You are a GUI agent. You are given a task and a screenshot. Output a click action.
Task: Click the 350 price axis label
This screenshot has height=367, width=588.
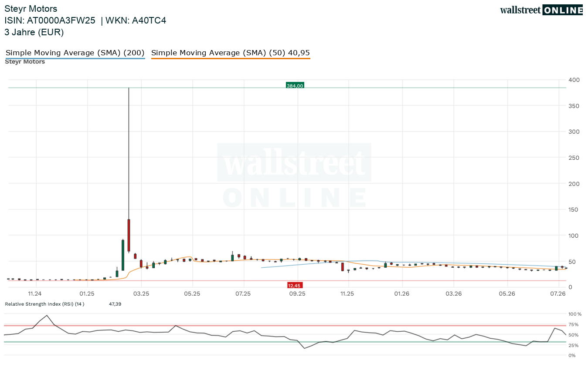coord(574,106)
